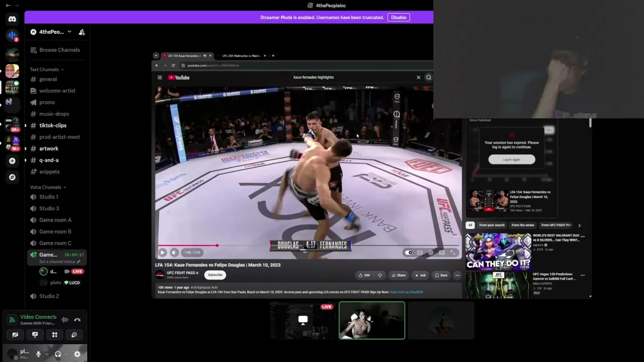
Task: Mute the YouTube video volume
Action: (x=174, y=252)
